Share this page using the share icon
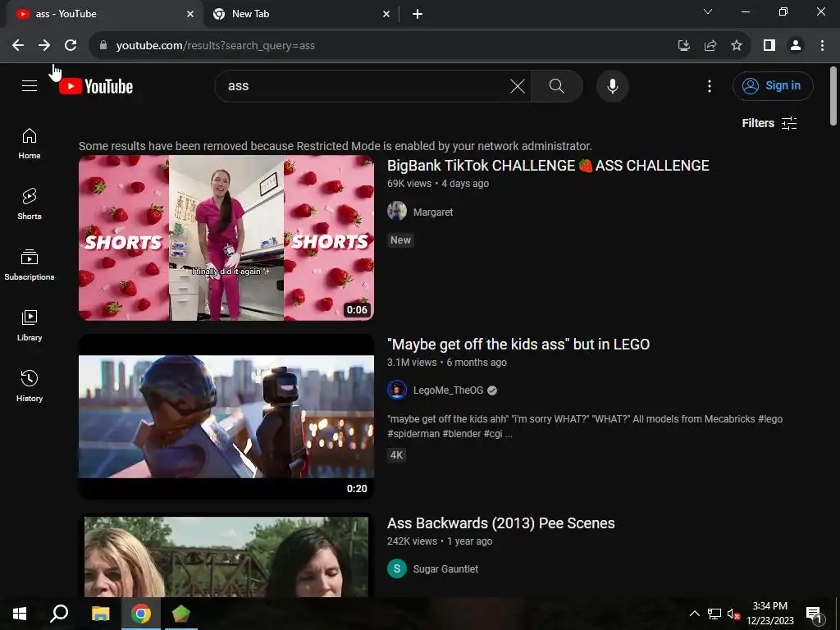 [710, 46]
